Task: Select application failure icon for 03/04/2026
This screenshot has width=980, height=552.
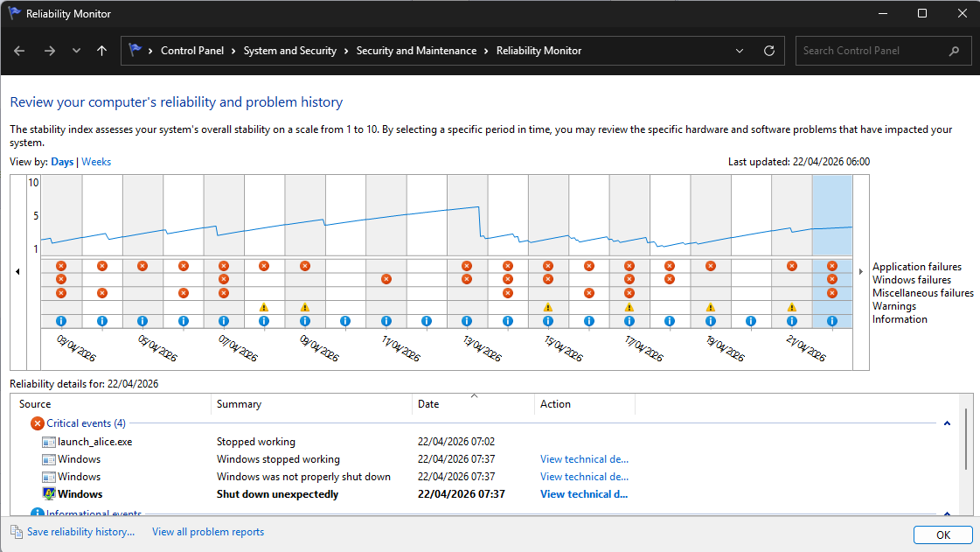Action: (x=61, y=266)
